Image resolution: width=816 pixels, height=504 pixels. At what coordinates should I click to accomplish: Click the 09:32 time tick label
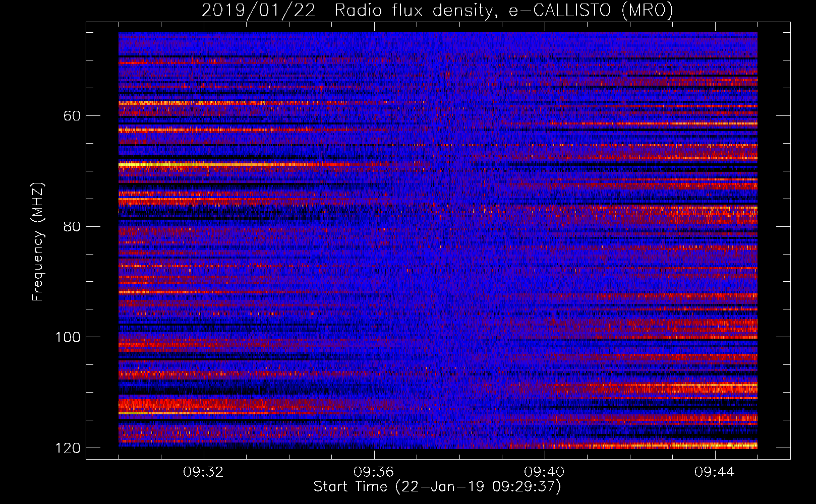click(x=203, y=472)
